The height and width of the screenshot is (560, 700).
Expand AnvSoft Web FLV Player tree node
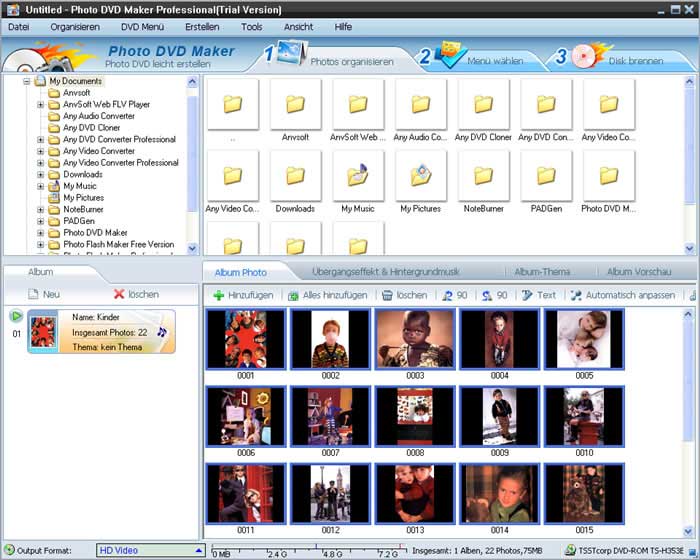(40, 104)
